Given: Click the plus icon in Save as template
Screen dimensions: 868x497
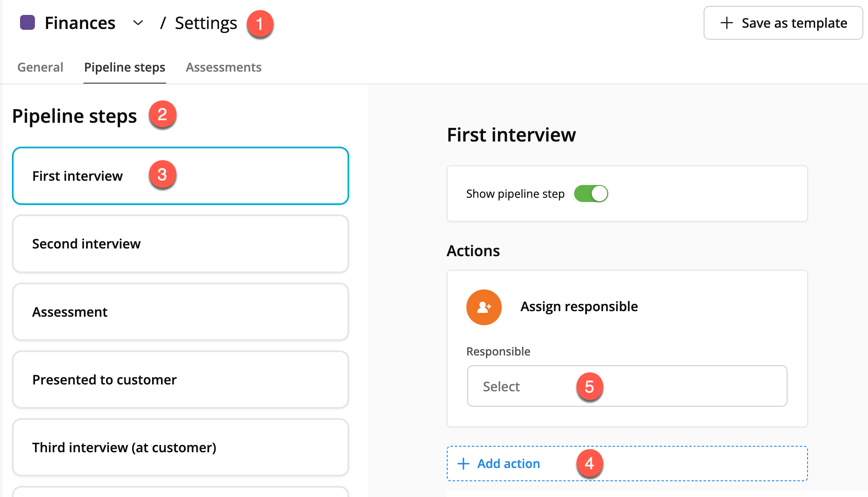Looking at the screenshot, I should 727,23.
